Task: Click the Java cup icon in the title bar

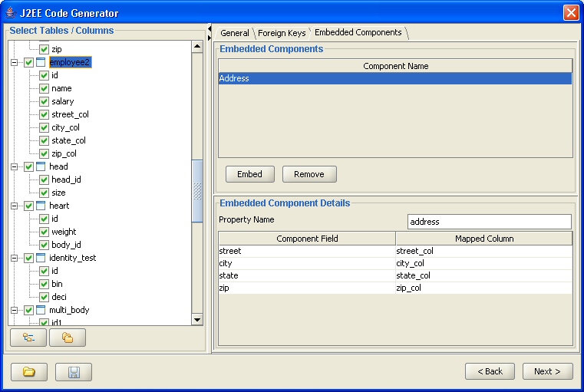Action: coord(11,13)
